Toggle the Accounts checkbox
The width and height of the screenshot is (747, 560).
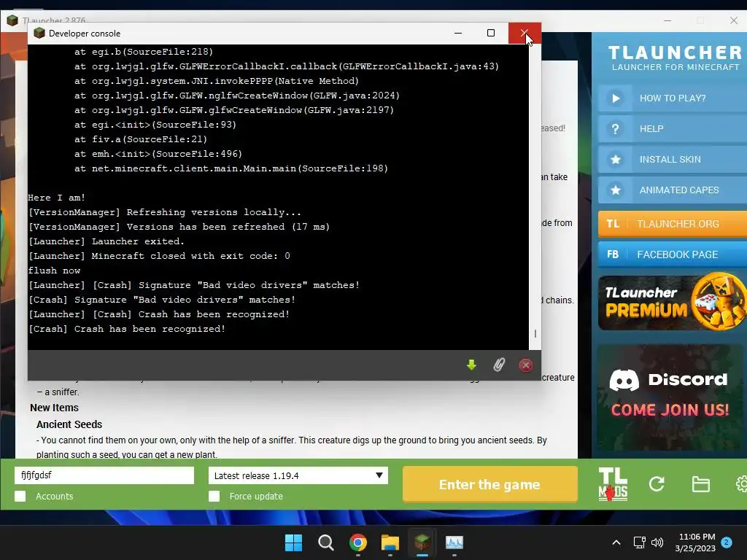[x=20, y=496]
